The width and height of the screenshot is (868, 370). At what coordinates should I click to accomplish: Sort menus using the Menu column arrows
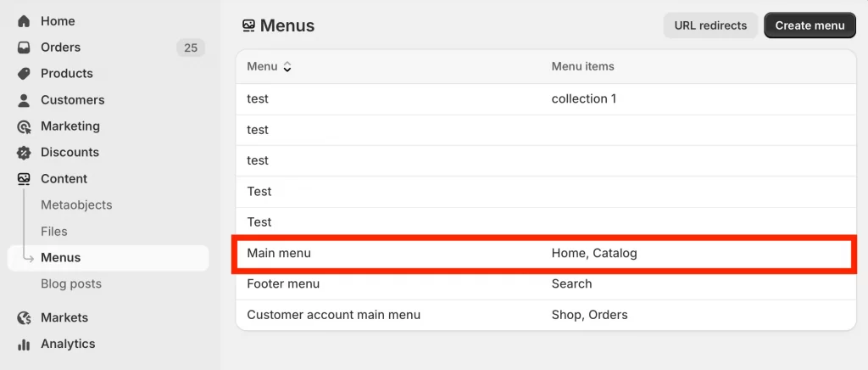tap(287, 67)
